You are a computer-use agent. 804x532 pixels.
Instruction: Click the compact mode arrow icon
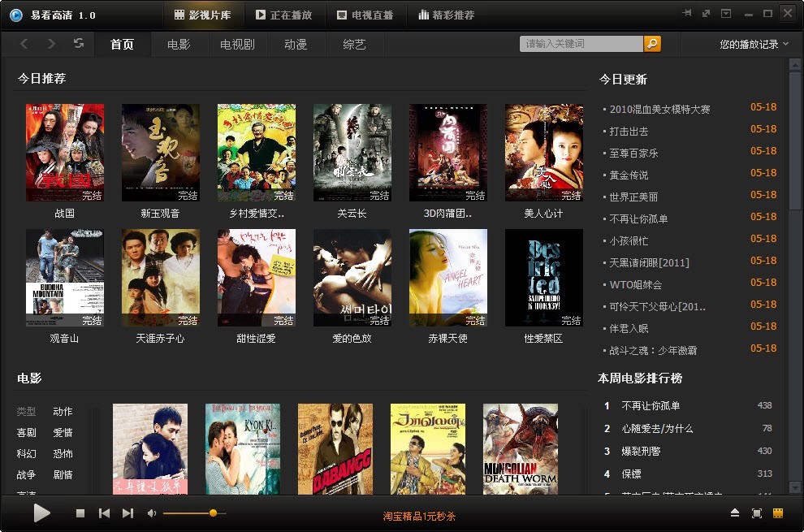coord(706,13)
